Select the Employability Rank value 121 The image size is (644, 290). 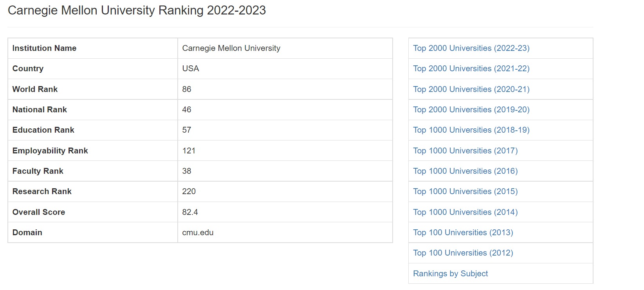[285, 151]
